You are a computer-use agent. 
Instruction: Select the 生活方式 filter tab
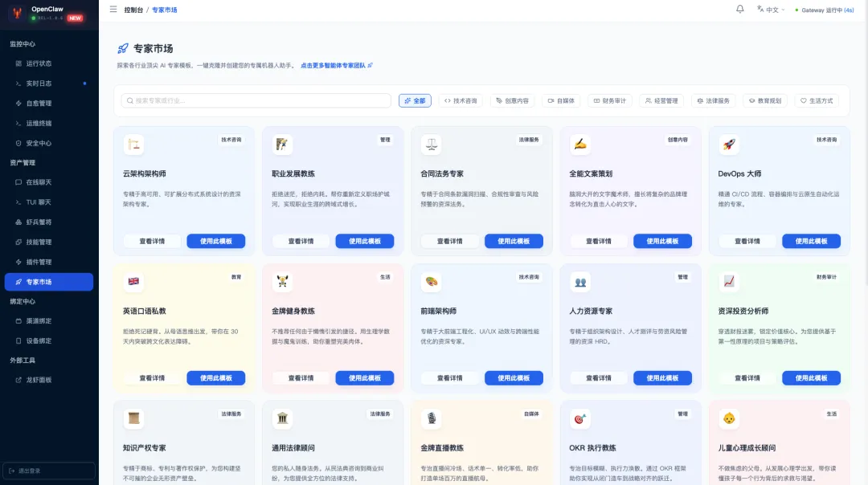[817, 100]
